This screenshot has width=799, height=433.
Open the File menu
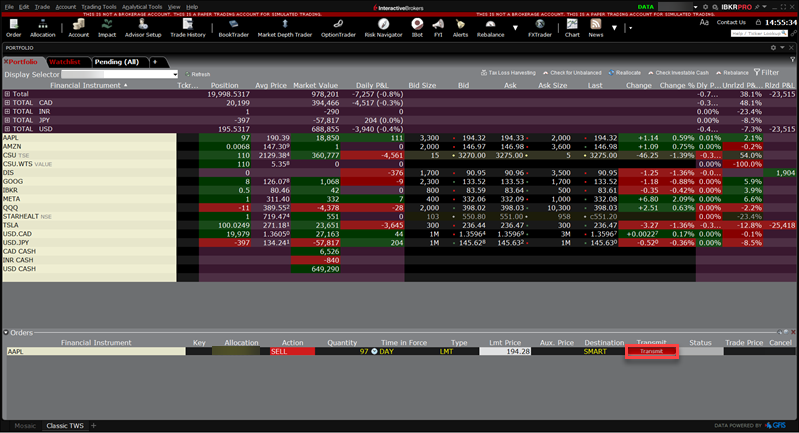[x=9, y=7]
